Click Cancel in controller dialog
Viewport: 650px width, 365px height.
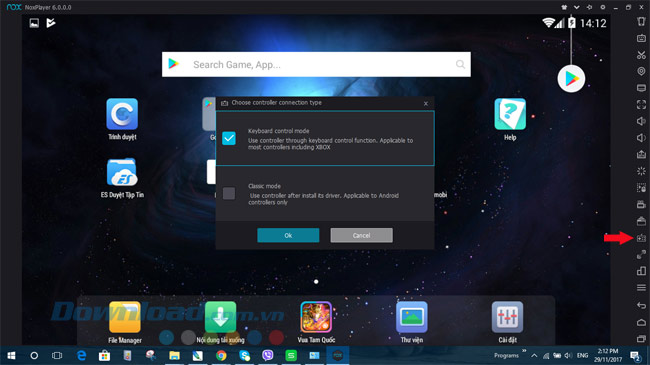361,235
